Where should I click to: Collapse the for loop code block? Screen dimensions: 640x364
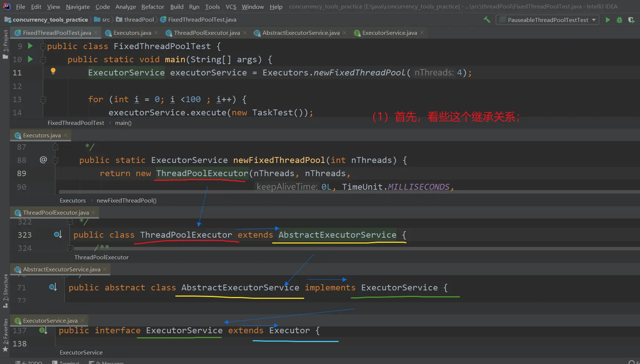pyautogui.click(x=43, y=100)
